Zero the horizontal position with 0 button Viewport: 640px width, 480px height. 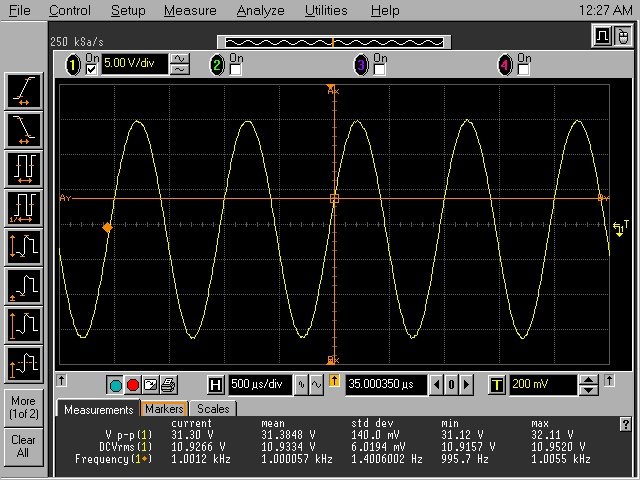tap(451, 384)
